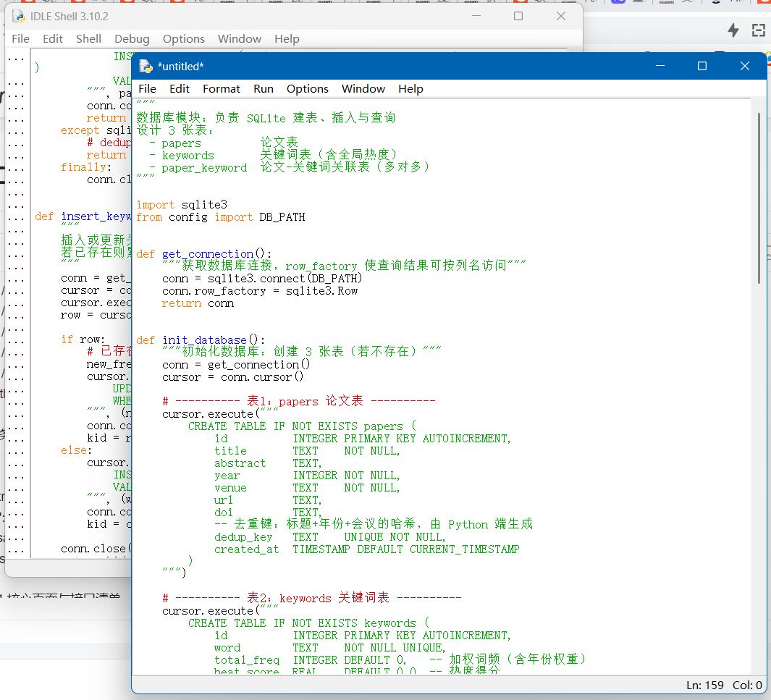Open File menu in IDLE Shell window
The height and width of the screenshot is (700, 771).
21,39
